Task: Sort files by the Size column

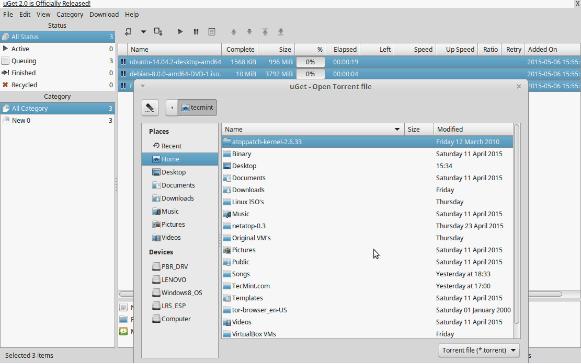Action: [419, 129]
